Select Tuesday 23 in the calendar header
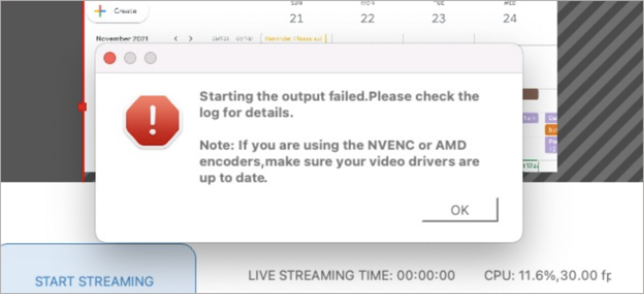 (439, 18)
